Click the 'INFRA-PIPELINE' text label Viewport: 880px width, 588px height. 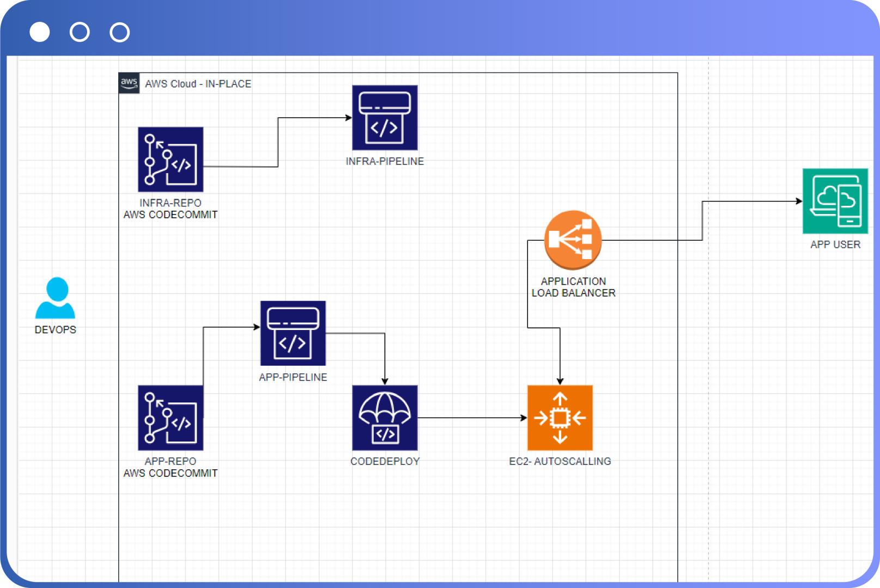pyautogui.click(x=385, y=161)
